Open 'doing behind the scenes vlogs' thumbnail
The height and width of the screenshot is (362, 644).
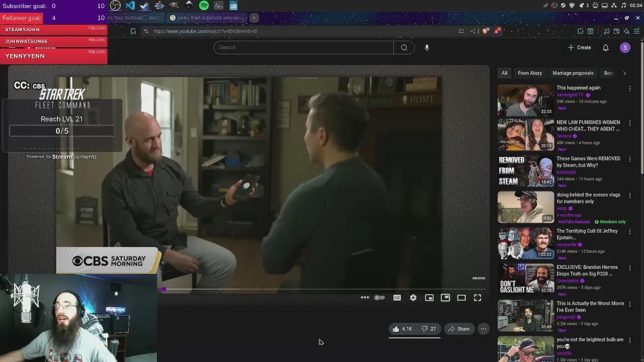tap(525, 207)
